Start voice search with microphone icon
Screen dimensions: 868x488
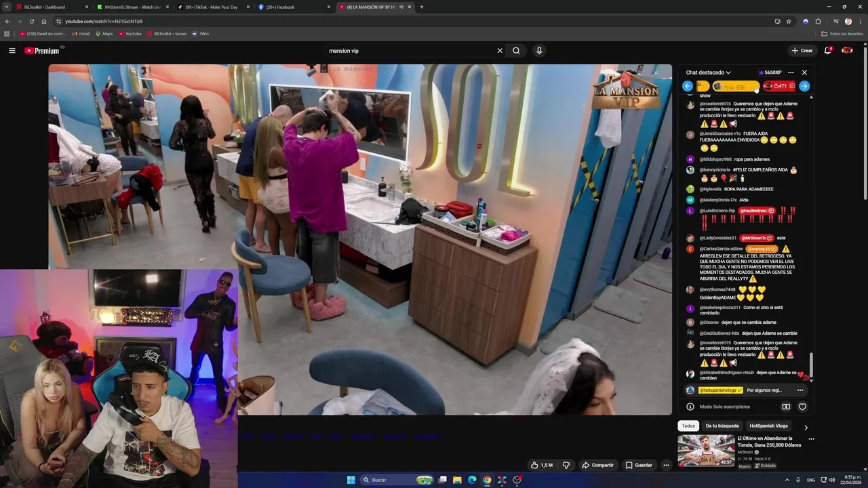(539, 51)
